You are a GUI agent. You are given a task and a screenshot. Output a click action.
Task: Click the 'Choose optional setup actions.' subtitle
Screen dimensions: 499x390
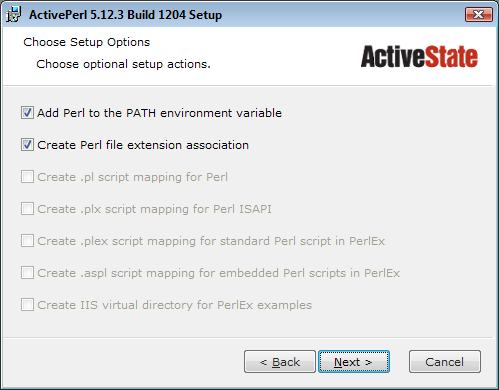tap(123, 64)
